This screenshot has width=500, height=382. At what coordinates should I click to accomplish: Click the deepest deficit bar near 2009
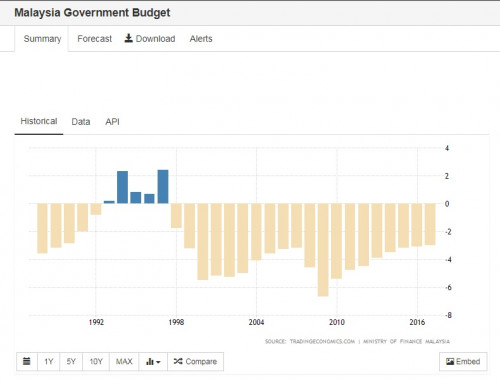[323, 250]
